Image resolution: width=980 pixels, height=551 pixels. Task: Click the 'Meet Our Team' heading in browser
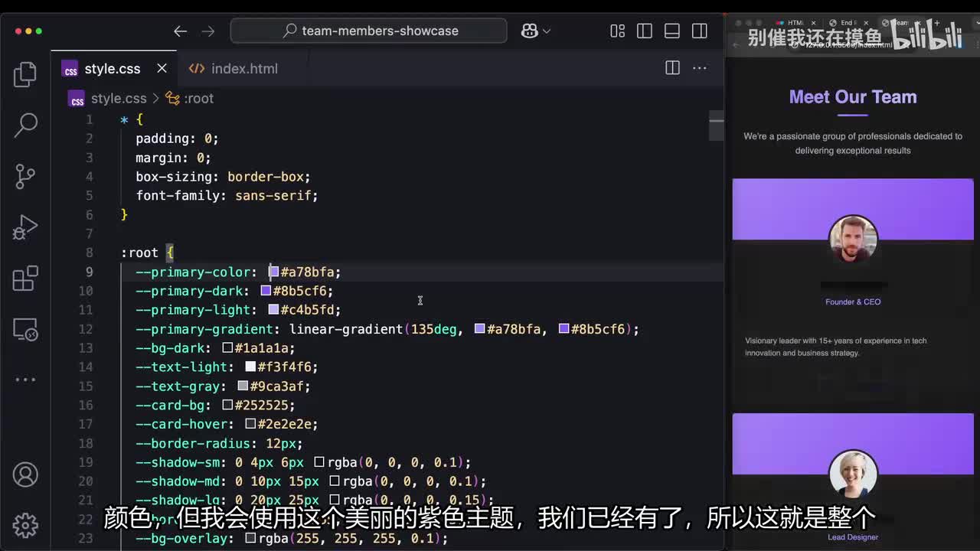click(x=853, y=97)
